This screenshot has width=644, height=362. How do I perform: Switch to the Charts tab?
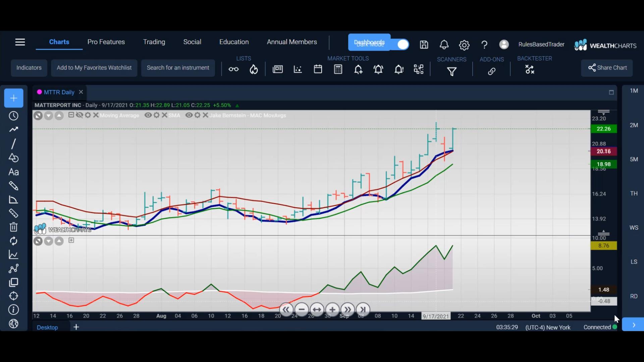pyautogui.click(x=59, y=42)
